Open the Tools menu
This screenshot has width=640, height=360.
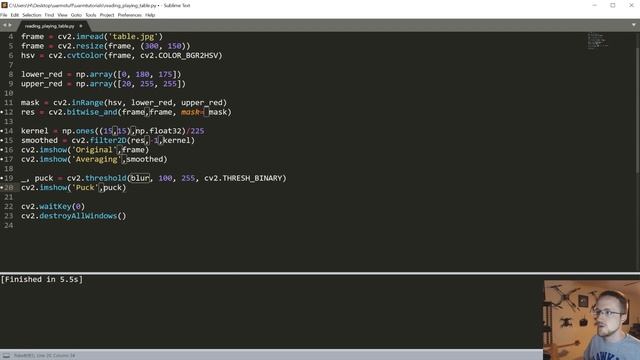tap(91, 15)
